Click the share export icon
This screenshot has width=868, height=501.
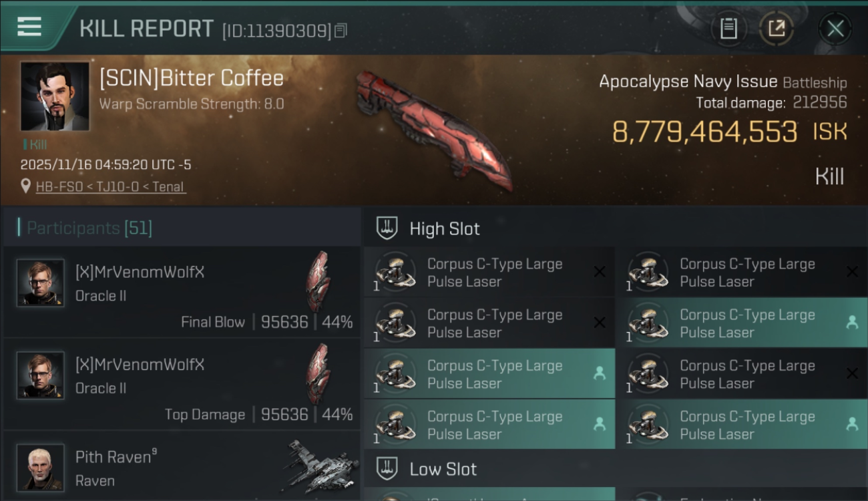[777, 29]
